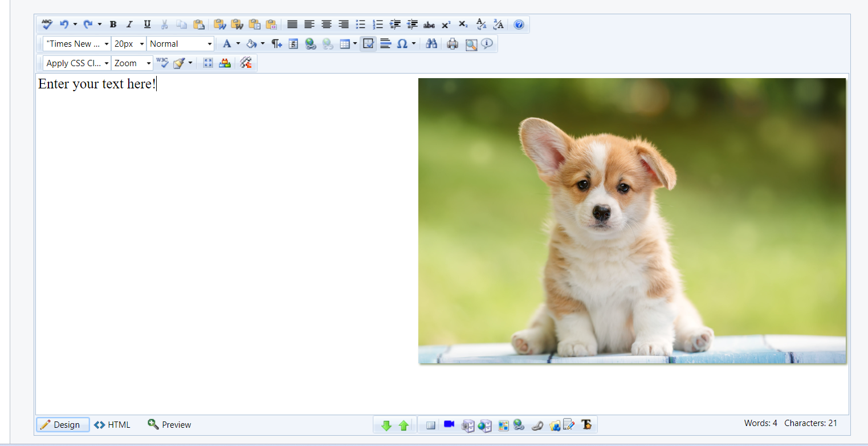868x446 pixels.
Task: Increase indent of the paragraph
Action: point(395,25)
